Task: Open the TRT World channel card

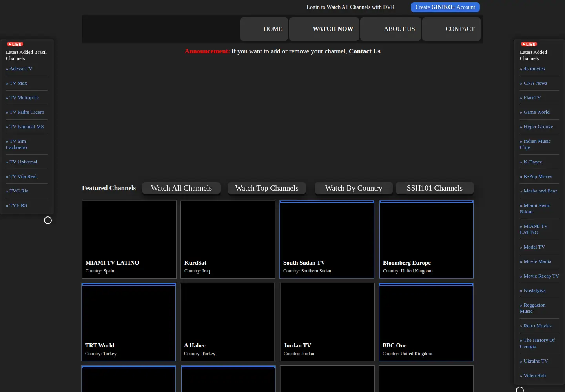Action: pyautogui.click(x=129, y=322)
